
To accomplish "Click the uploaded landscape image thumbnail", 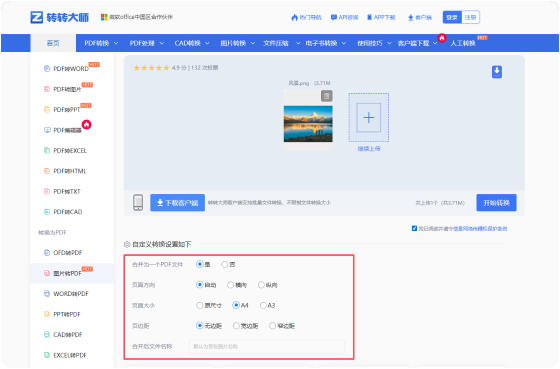I will click(308, 124).
